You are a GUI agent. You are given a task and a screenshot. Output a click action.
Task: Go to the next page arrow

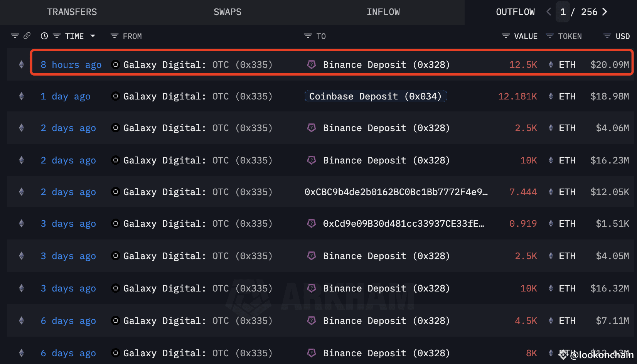click(605, 12)
